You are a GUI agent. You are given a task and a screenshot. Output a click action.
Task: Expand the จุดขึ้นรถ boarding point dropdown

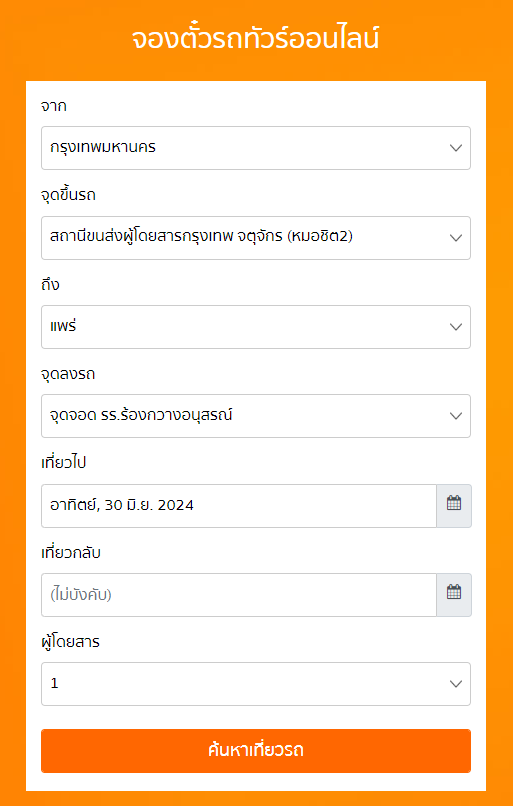tap(256, 237)
